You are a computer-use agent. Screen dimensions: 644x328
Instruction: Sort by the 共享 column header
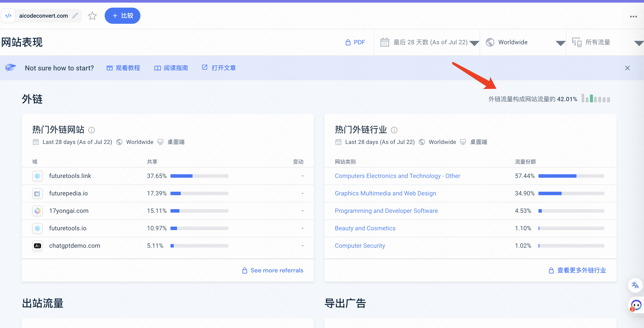pyautogui.click(x=152, y=162)
